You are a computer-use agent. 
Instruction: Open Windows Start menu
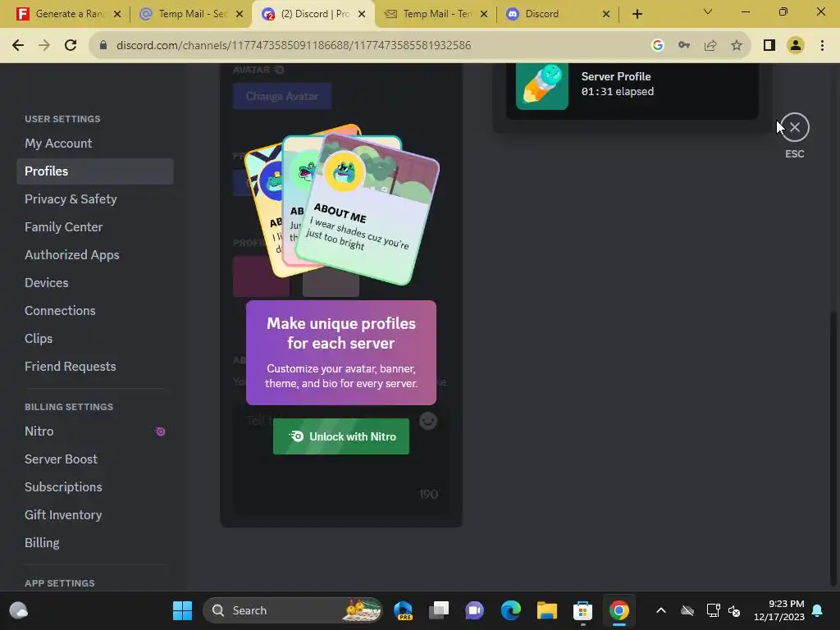tap(182, 610)
